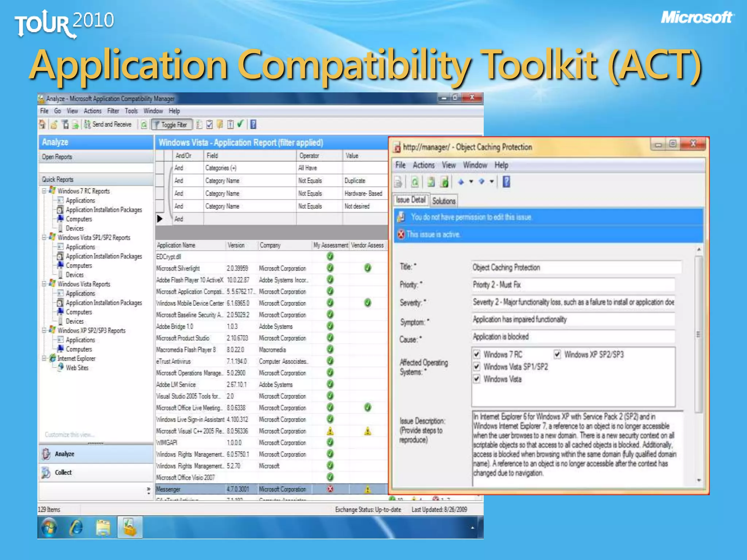Viewport: 747px width, 560px height.
Task: Click the issue window vertical scrollbar
Action: point(698,334)
